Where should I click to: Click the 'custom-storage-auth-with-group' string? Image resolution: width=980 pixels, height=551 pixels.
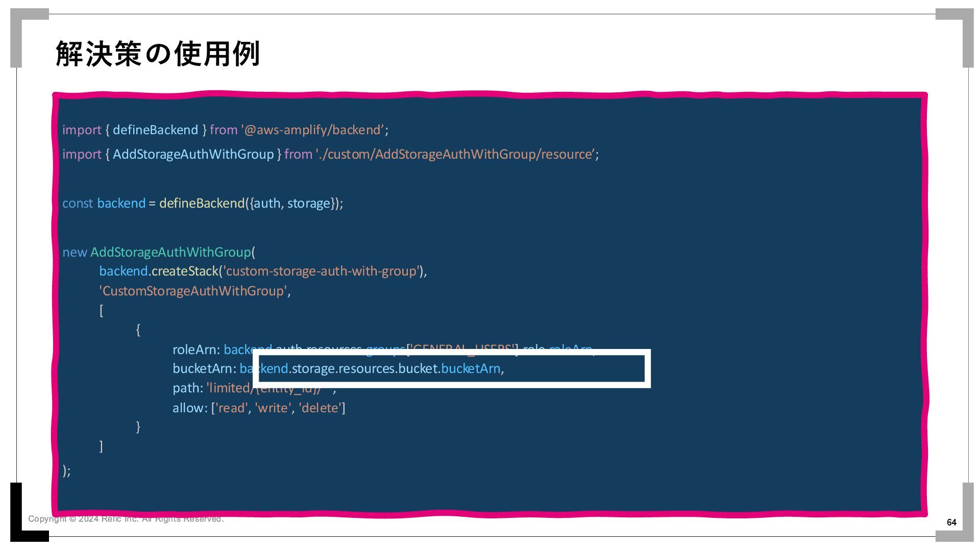[x=321, y=271]
